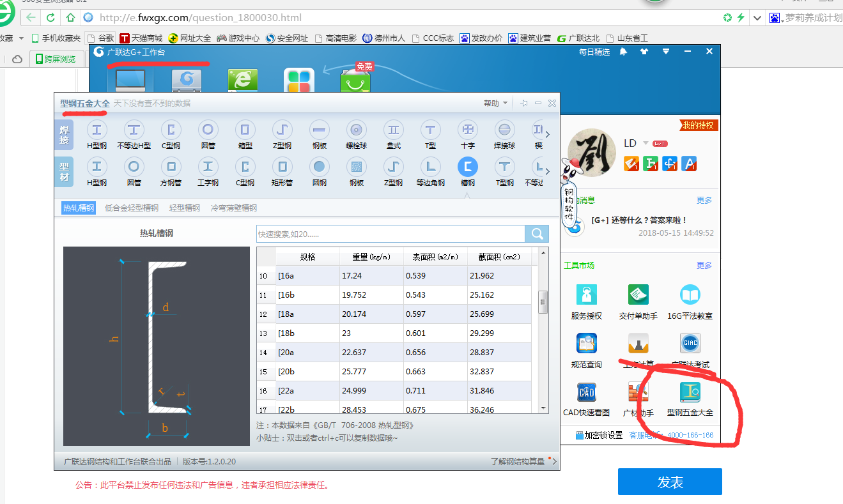The width and height of the screenshot is (843, 504).
Task: Choose 圆管 in the 型材 row
Action: pos(134,167)
